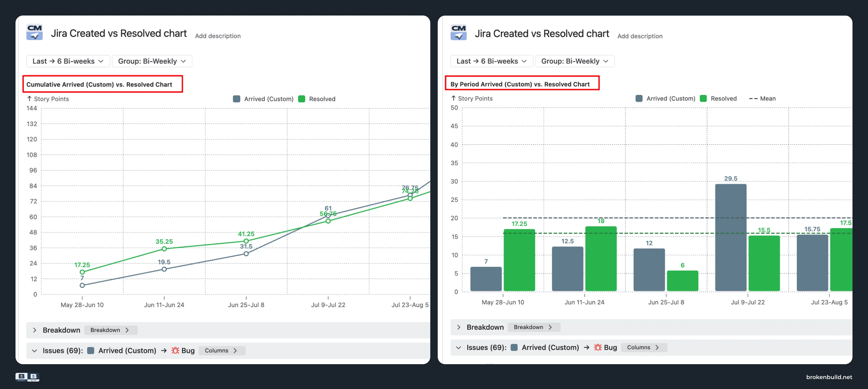Collapse the Issues (69) section in left panel
This screenshot has width=868, height=389.
tap(34, 351)
